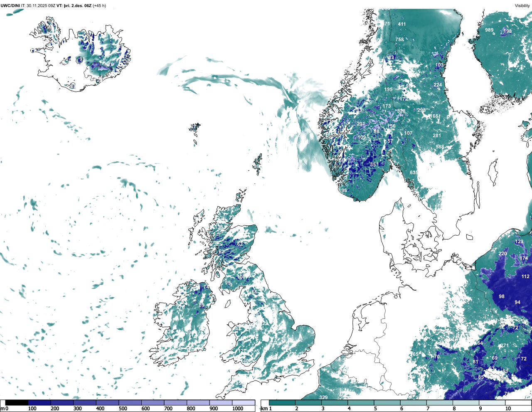Click the '758' value on the map
The image size is (532, 412).
click(x=399, y=39)
